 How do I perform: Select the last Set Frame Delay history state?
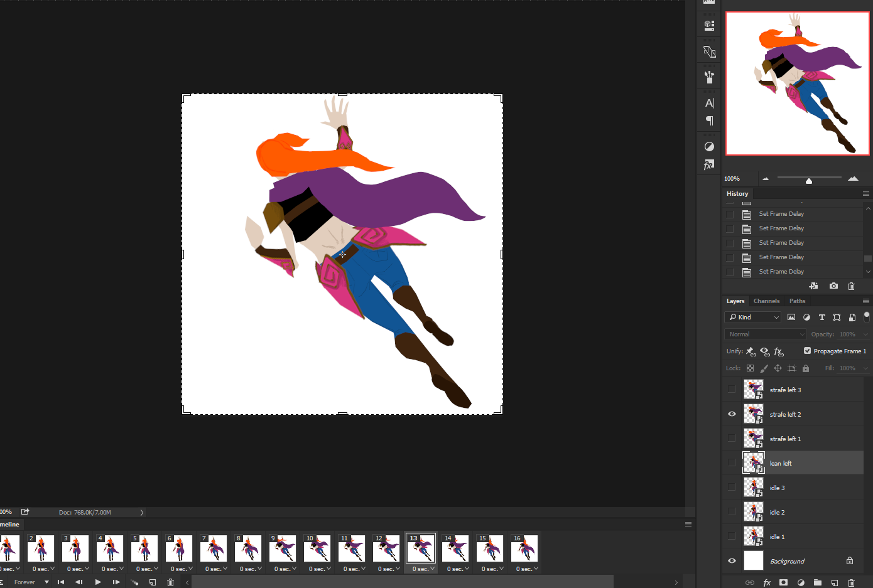click(781, 272)
